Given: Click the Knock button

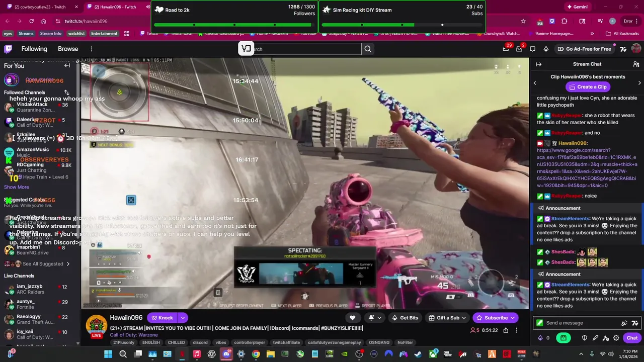Looking at the screenshot, I should 162,318.
